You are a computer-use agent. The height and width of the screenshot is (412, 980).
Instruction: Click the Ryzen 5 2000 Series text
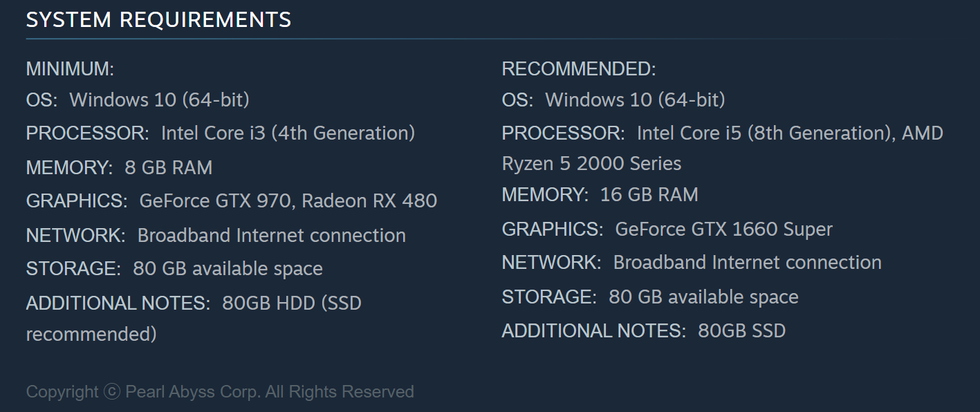pos(591,164)
